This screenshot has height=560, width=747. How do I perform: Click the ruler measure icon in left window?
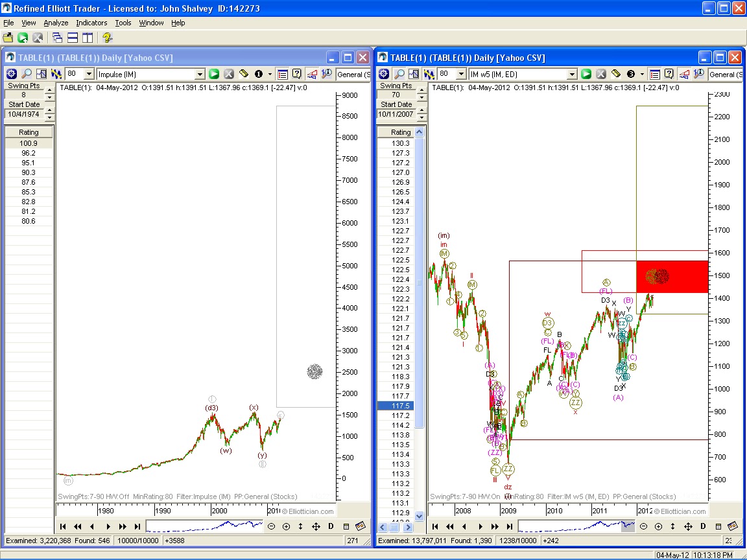point(243,74)
